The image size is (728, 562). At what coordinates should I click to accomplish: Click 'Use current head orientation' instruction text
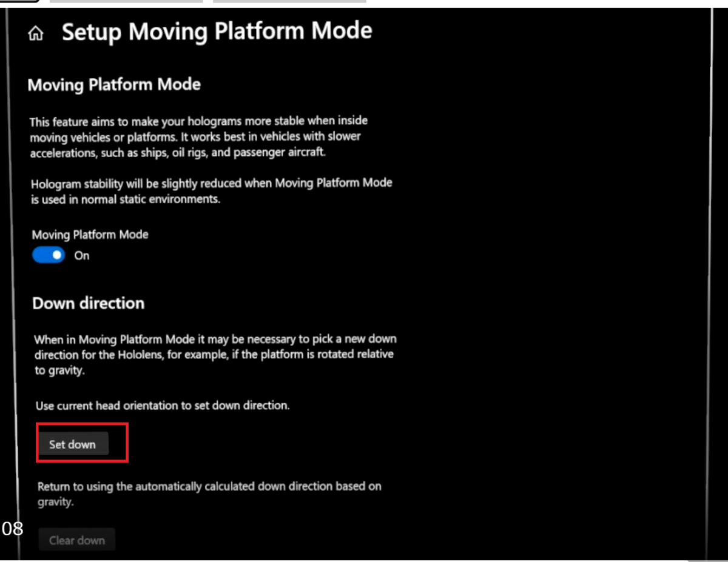(163, 406)
